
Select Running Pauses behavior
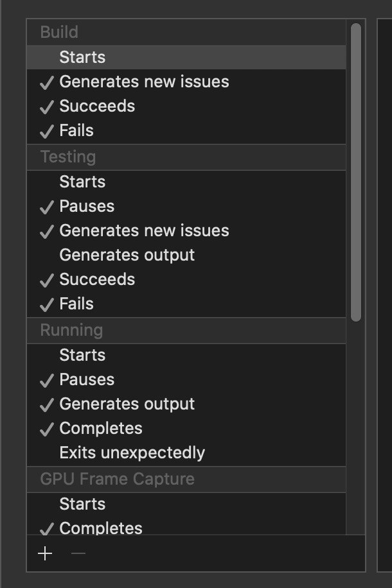[87, 379]
